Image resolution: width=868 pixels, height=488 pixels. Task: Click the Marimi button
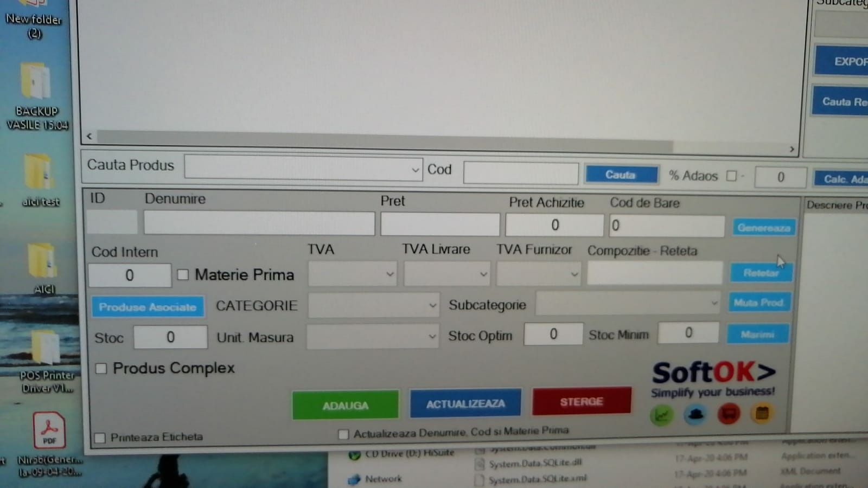(x=757, y=334)
